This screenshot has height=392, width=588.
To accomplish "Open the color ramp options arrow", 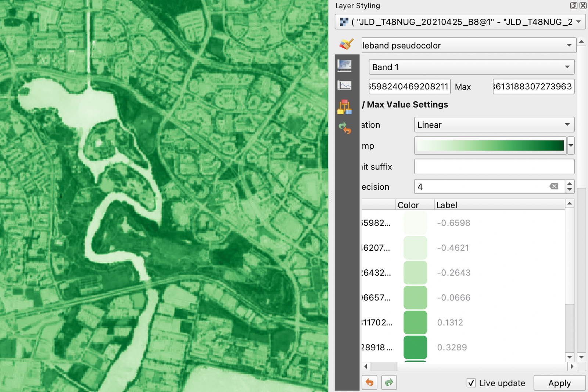I will [571, 146].
